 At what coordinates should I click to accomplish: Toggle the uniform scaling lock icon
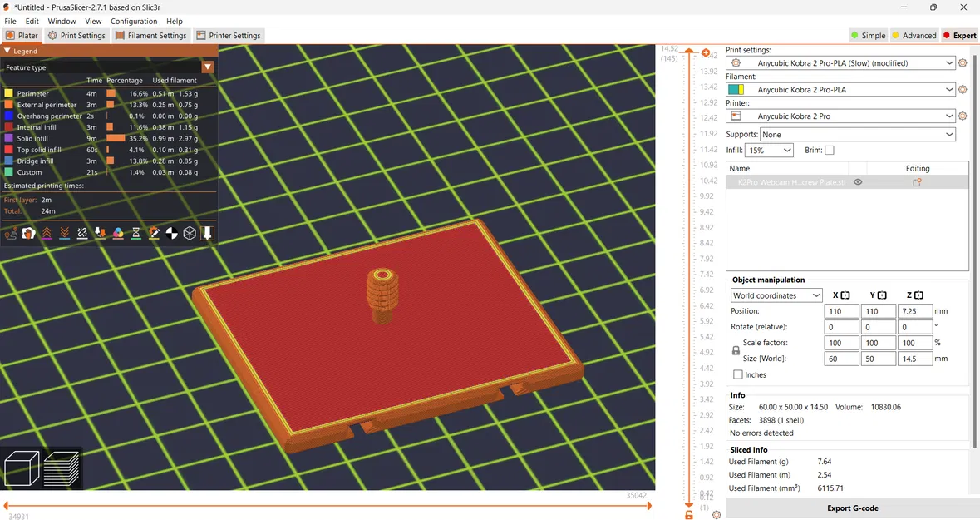735,350
